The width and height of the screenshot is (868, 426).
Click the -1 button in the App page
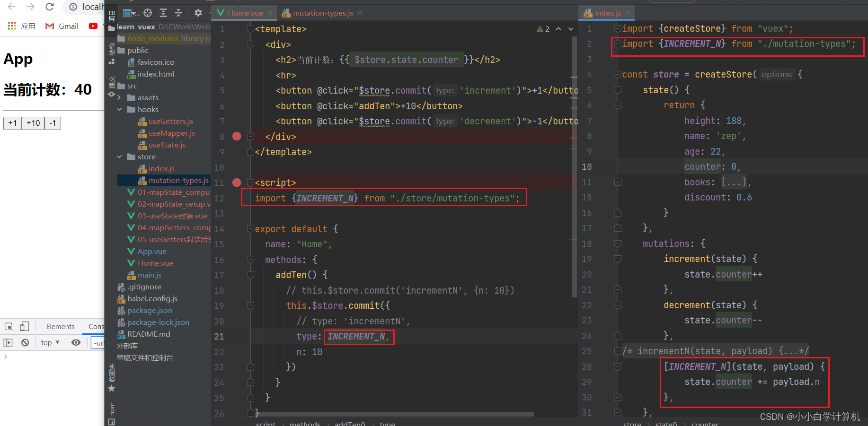pos(53,123)
